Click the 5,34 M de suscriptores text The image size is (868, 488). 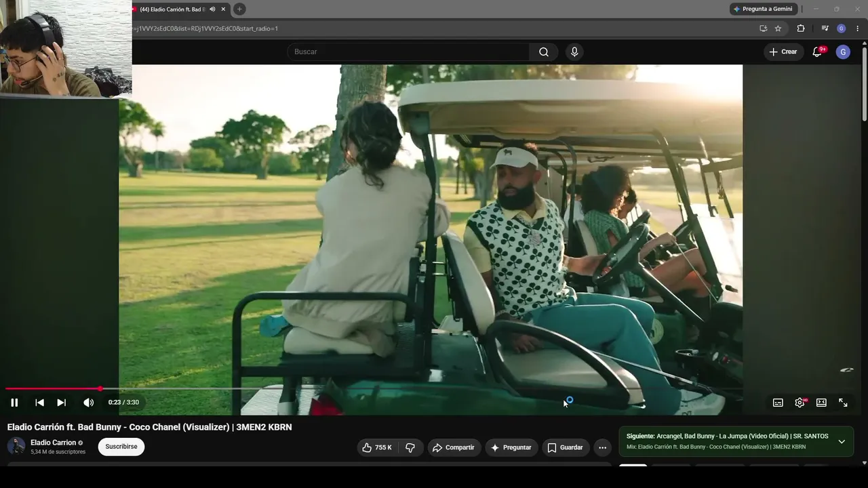click(58, 452)
